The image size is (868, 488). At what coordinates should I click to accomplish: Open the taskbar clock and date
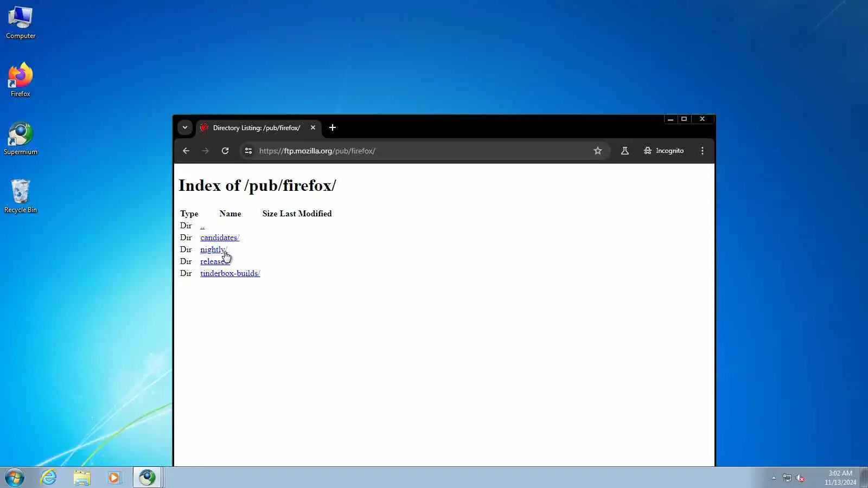point(840,478)
